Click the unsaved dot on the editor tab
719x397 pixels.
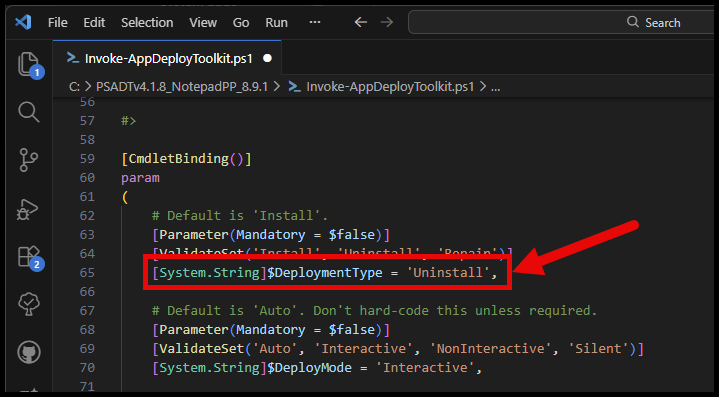[x=267, y=58]
